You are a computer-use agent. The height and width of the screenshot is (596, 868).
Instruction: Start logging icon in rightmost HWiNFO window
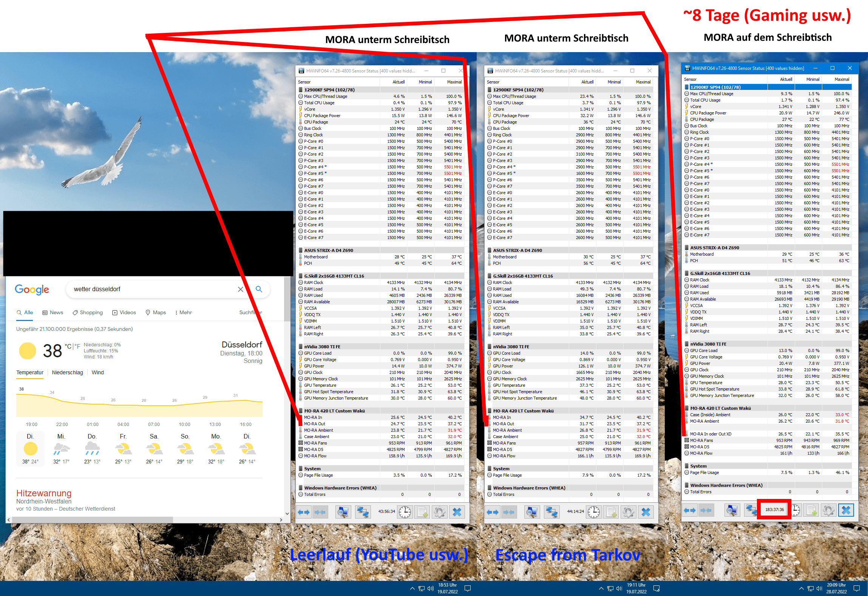[811, 510]
